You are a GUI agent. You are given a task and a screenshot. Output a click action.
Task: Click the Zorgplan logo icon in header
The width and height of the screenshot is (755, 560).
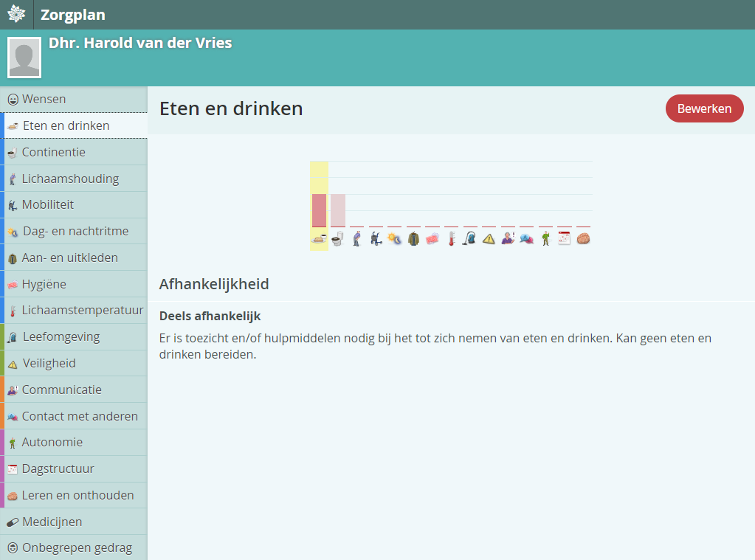(16, 14)
